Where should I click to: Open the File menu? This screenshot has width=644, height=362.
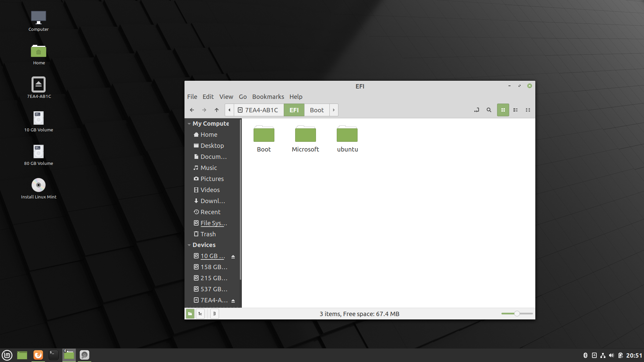click(x=192, y=97)
